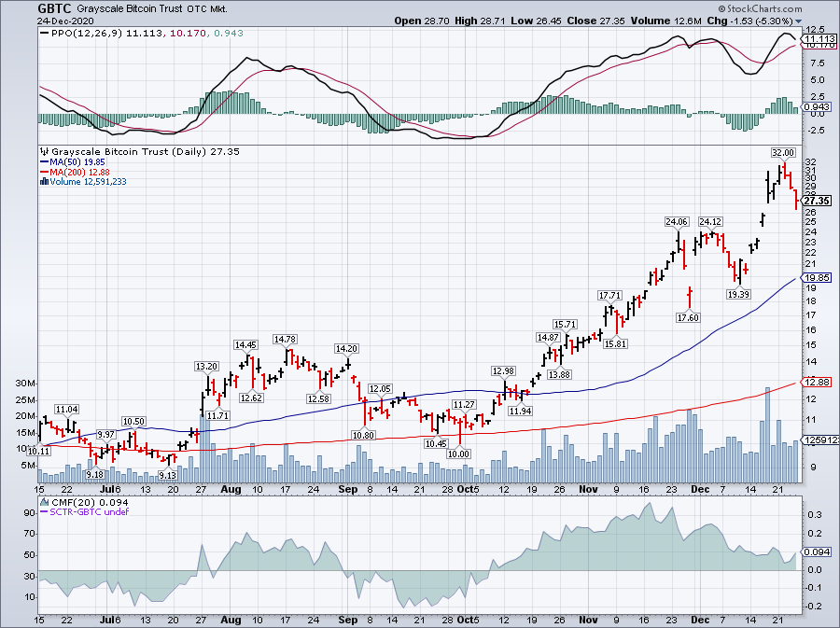The image size is (840, 628).
Task: Click the 12.62 low price label
Action: (251, 398)
